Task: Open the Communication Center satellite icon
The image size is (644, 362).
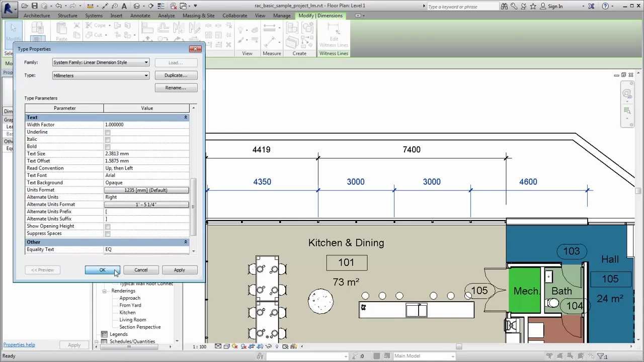Action: pos(523,6)
